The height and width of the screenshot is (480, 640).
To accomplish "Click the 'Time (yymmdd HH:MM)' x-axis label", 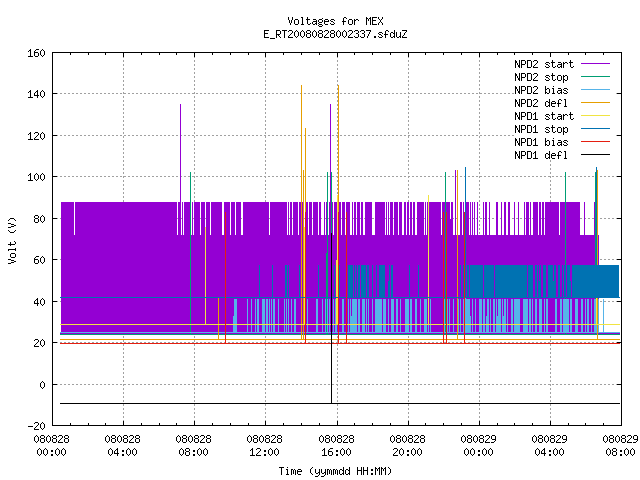I will point(335,471).
